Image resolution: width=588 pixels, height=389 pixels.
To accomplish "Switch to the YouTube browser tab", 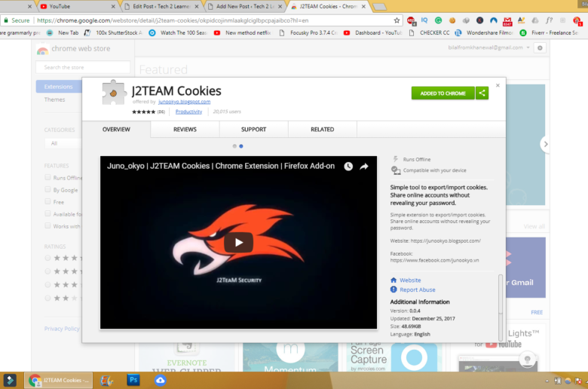I will pos(77,6).
